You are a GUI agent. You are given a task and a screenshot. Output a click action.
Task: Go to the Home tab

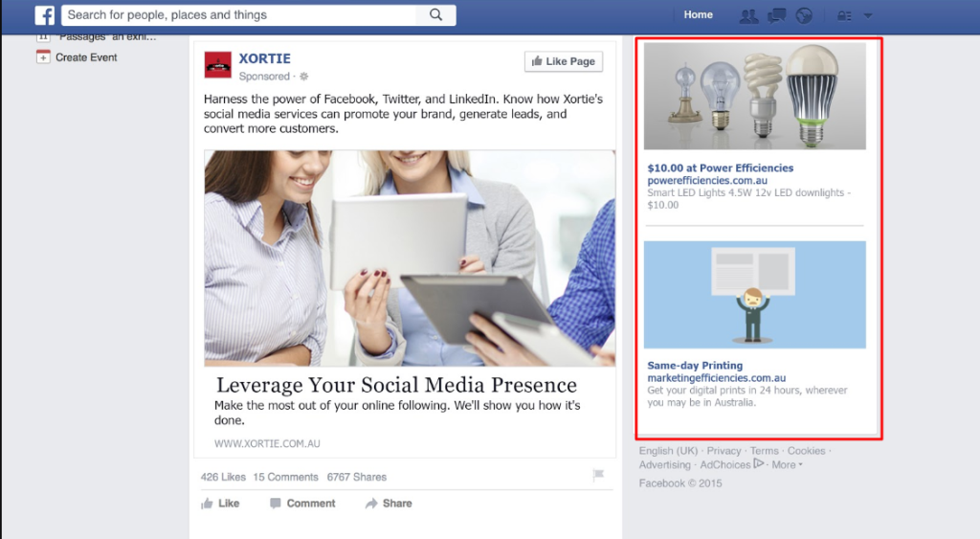[x=698, y=15]
